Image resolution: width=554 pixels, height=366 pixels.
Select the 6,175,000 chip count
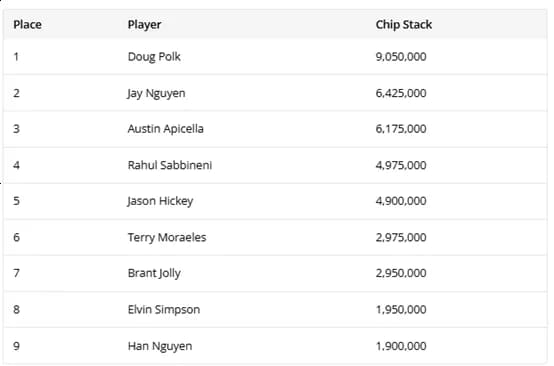(401, 129)
